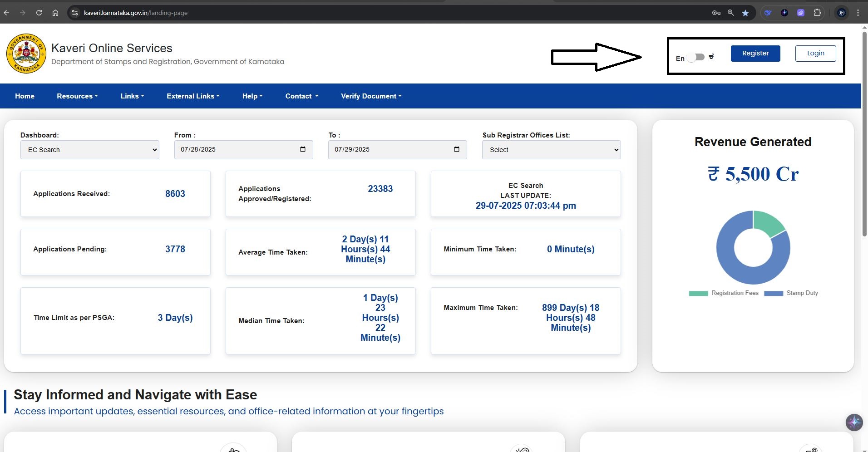Open the Verify Document menu
This screenshot has width=868, height=452.
[x=371, y=96]
